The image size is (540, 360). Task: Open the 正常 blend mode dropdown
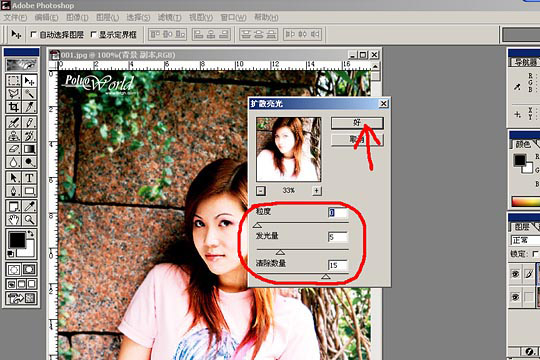(x=525, y=240)
